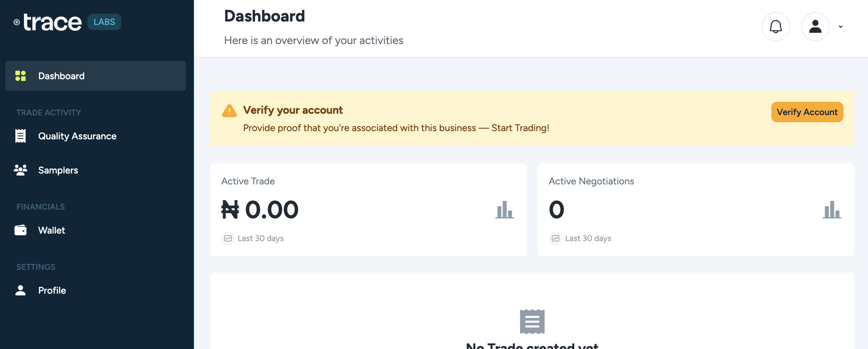The height and width of the screenshot is (349, 868).
Task: Click the notification bell icon
Action: (775, 27)
